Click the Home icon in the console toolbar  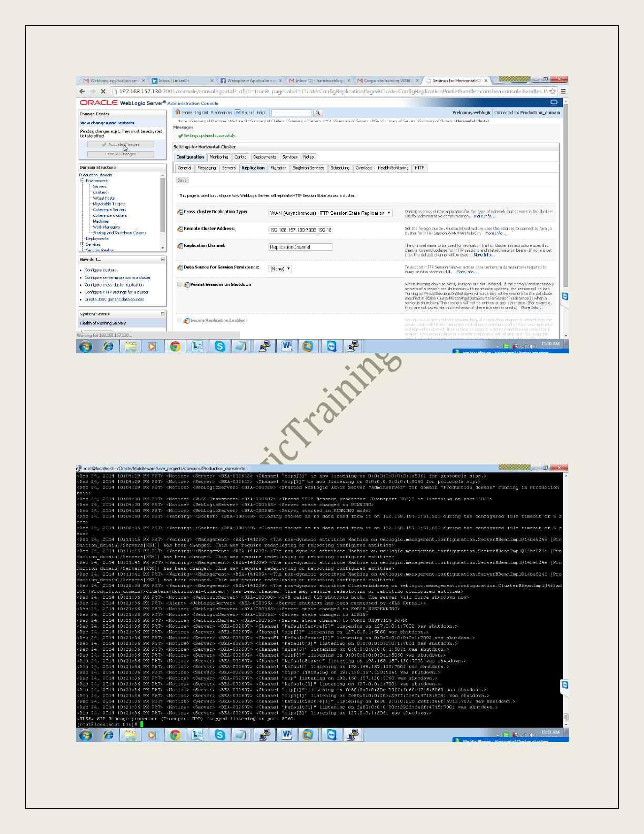(x=178, y=112)
